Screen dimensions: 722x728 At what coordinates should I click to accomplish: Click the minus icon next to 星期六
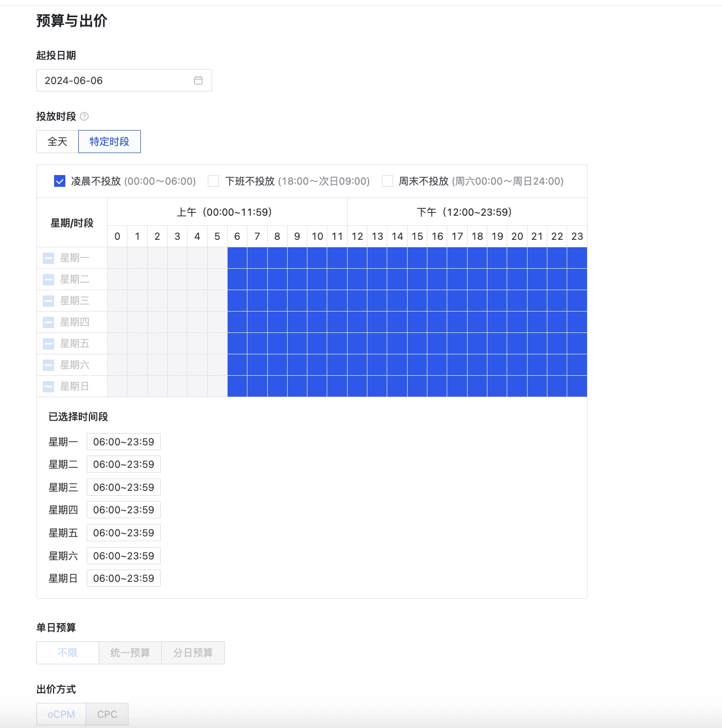tap(48, 365)
